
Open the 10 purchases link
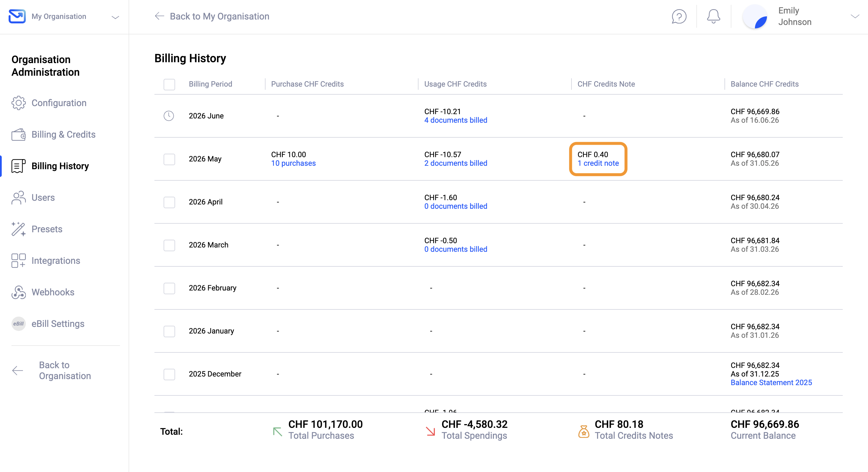(293, 163)
